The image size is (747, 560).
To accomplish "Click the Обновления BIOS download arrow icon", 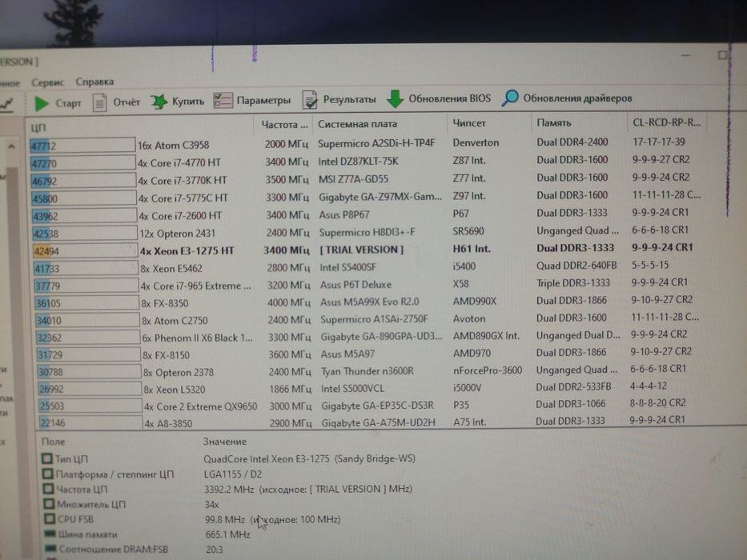I will pyautogui.click(x=395, y=98).
